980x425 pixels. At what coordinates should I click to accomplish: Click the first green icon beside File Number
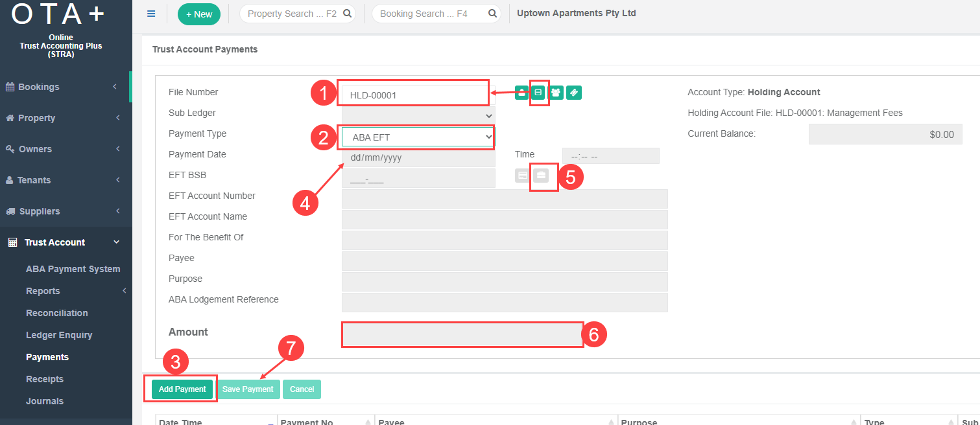pyautogui.click(x=521, y=93)
